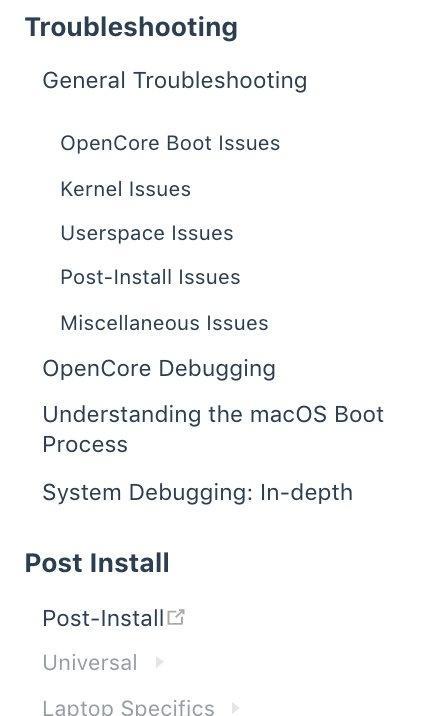Image resolution: width=448 pixels, height=716 pixels.
Task: Open OpenCore Debugging page
Action: click(x=159, y=369)
